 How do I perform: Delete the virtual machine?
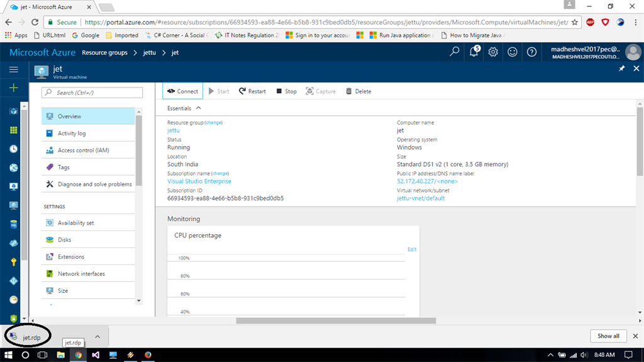point(358,91)
